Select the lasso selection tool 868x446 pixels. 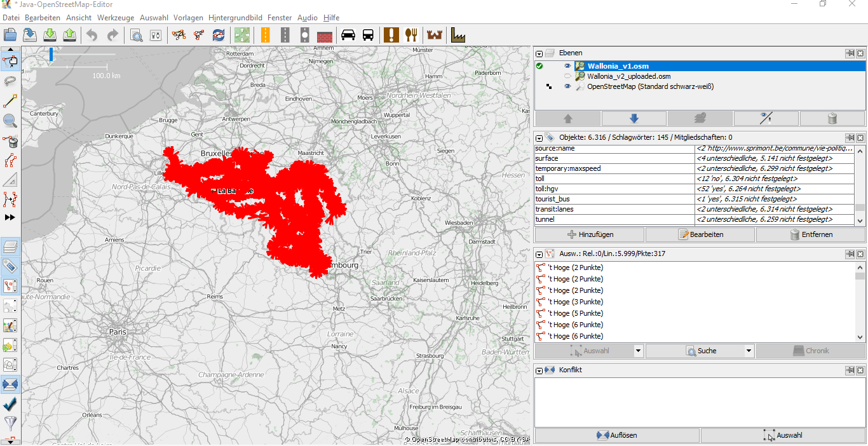[10, 81]
